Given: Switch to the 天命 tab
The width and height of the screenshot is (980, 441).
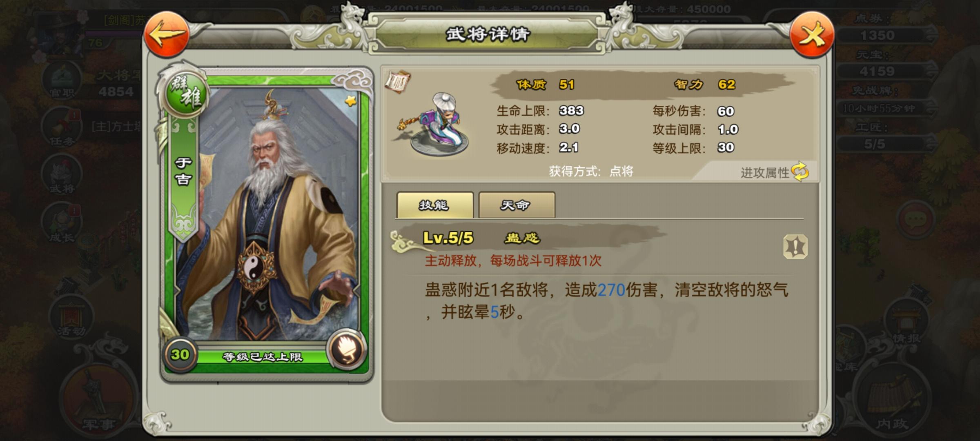Looking at the screenshot, I should click(x=517, y=205).
